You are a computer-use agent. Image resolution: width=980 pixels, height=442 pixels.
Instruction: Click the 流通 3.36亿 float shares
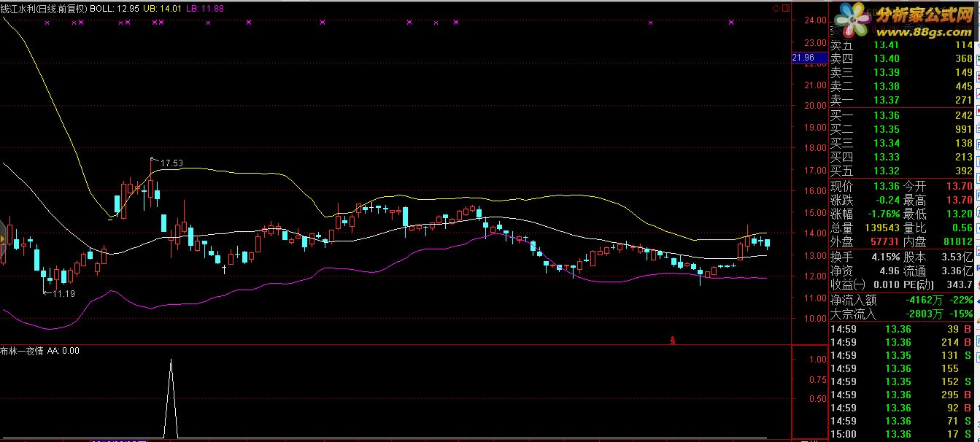coord(938,271)
